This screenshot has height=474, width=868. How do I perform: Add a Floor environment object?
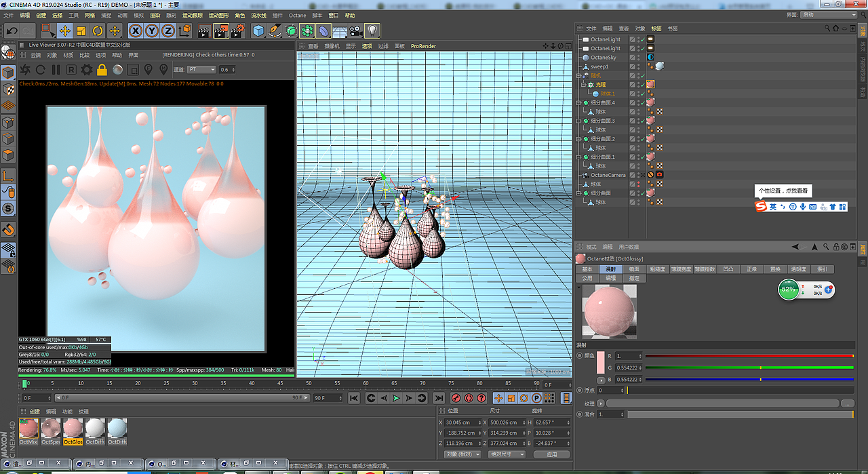pos(340,31)
